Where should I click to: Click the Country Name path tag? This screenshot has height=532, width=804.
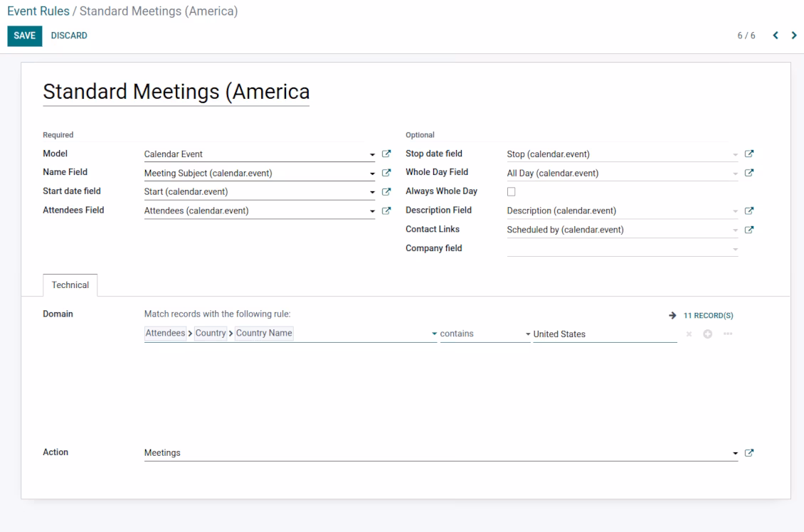point(264,333)
